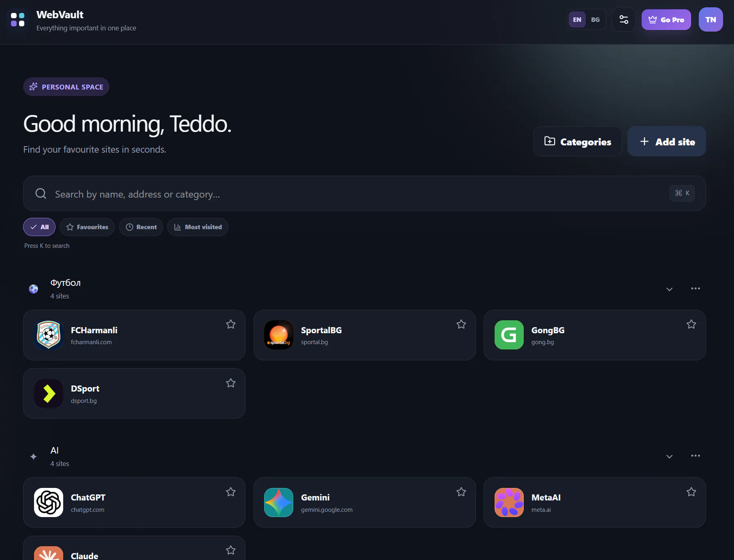
Task: Click the Claude card title
Action: pyautogui.click(x=84, y=556)
